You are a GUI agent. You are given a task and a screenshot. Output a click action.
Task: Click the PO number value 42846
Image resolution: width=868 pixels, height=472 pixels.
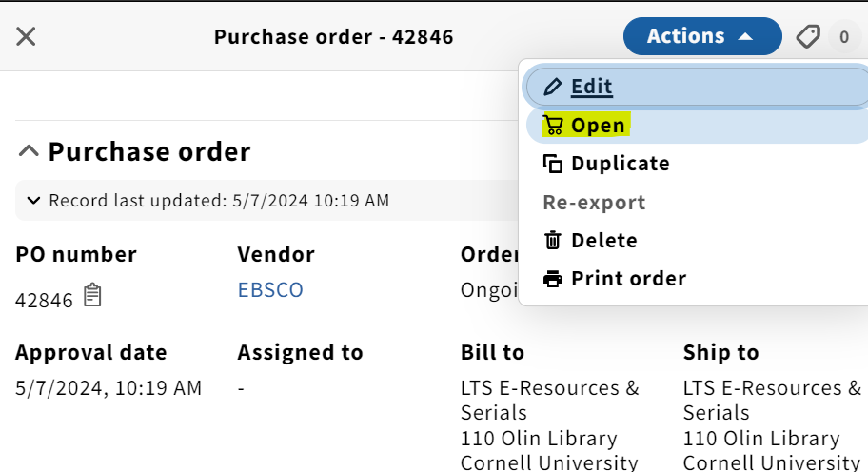tap(45, 300)
